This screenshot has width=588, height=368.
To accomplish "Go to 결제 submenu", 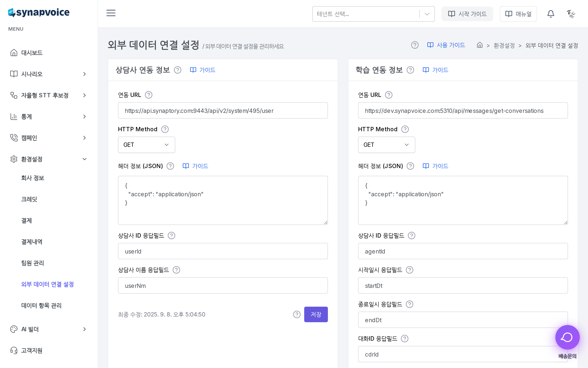I will tap(27, 221).
